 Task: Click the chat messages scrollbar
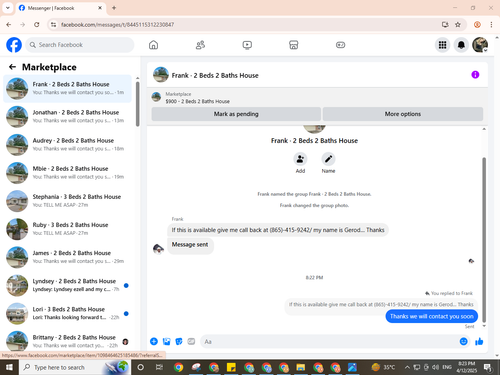(484, 240)
